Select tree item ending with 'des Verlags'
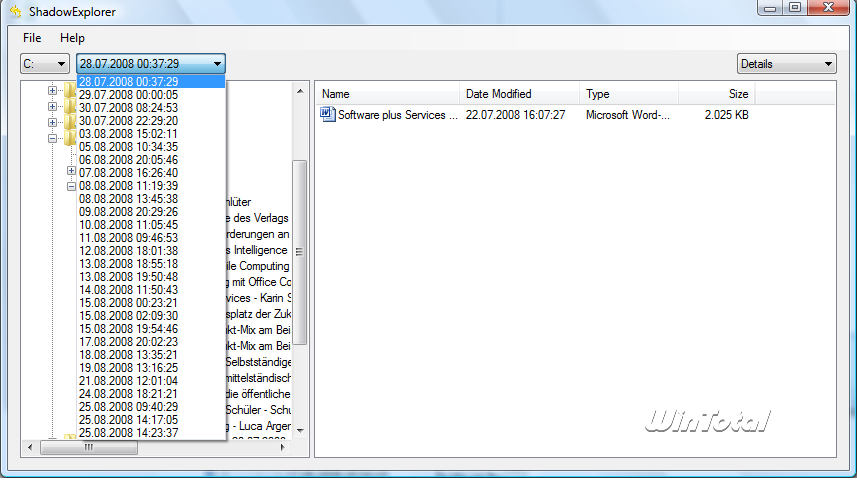Viewport: 857px width, 480px height. (257, 218)
